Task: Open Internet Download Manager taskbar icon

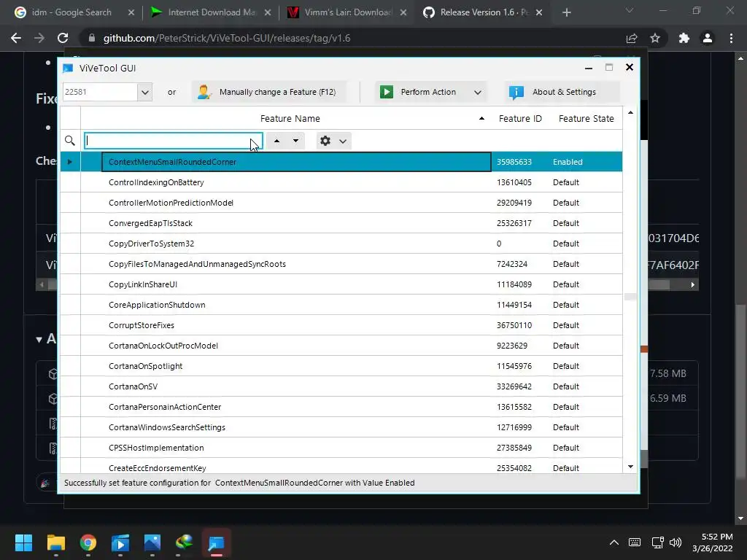Action: pyautogui.click(x=185, y=542)
